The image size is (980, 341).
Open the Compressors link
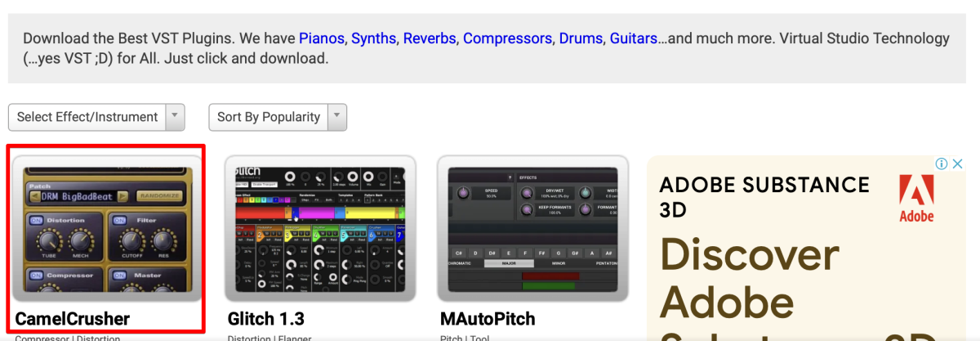tap(507, 38)
